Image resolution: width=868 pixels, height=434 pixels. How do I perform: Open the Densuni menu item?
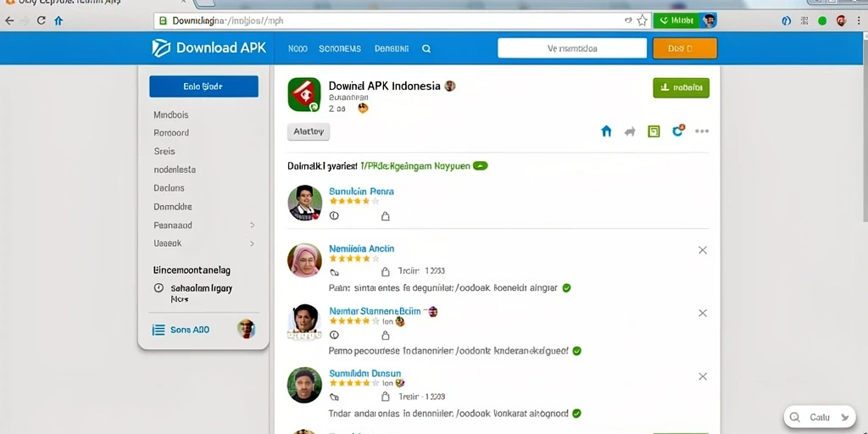click(x=392, y=48)
